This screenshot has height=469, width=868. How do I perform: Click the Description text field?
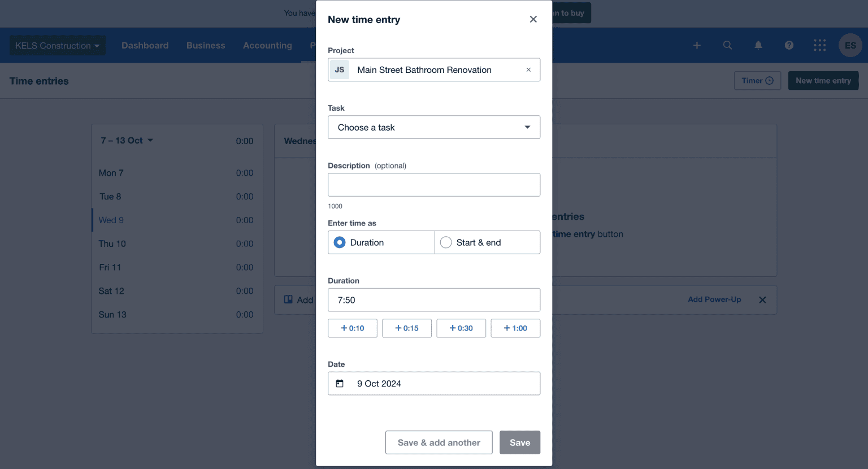pos(433,185)
